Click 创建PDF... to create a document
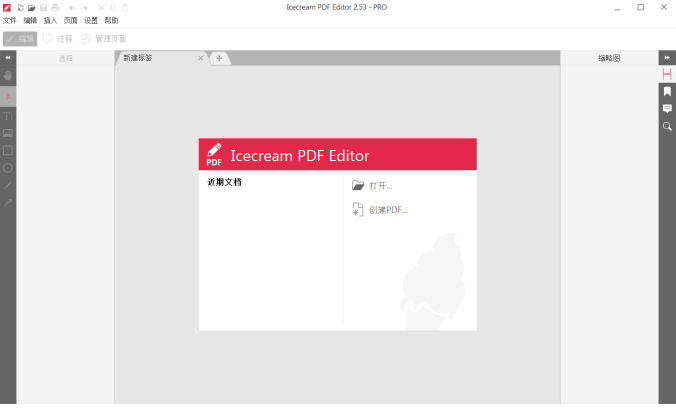The width and height of the screenshot is (676, 418). [380, 210]
